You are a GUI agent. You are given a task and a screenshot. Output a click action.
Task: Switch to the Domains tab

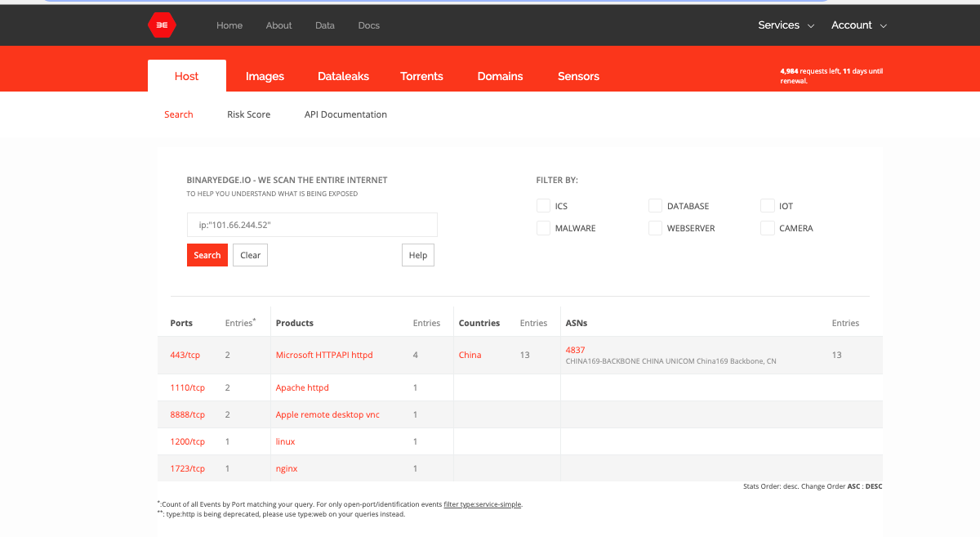tap(501, 76)
